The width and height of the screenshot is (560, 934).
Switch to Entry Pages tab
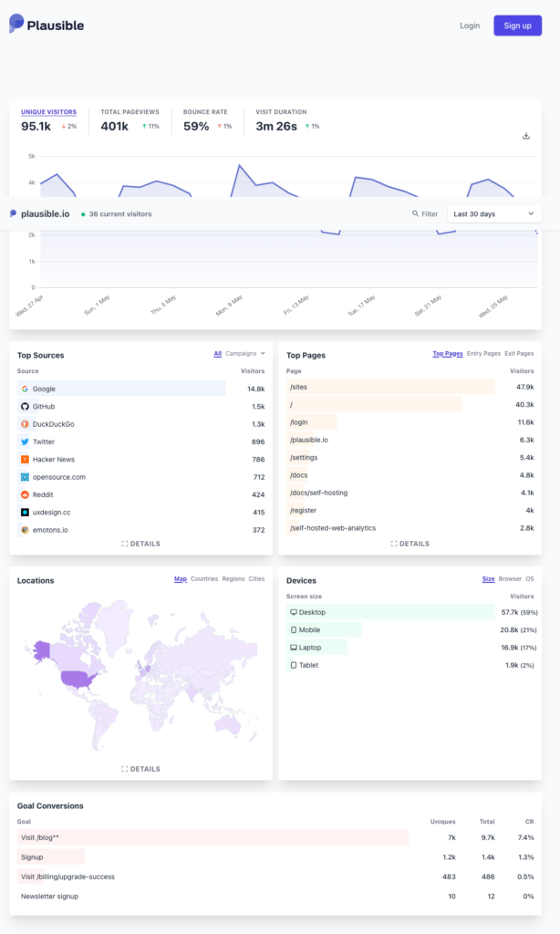[483, 353]
